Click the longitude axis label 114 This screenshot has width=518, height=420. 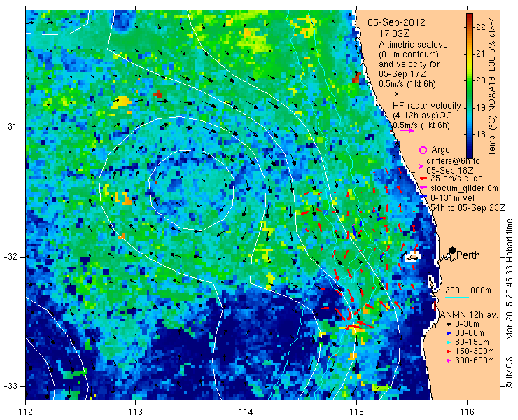click(x=246, y=412)
